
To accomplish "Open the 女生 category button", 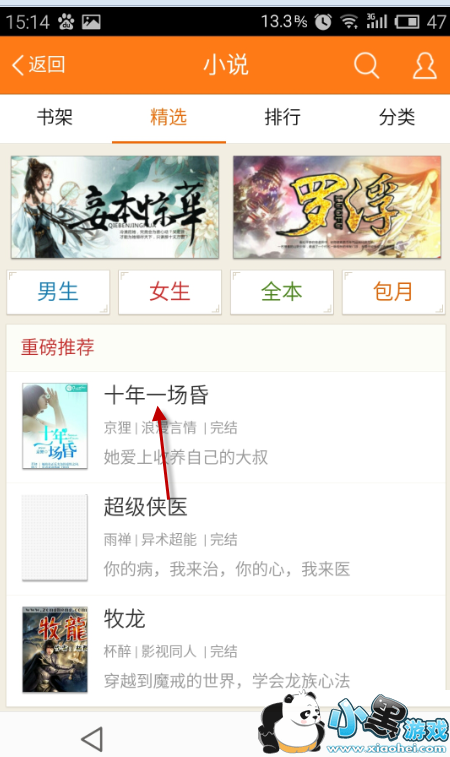I will [170, 292].
